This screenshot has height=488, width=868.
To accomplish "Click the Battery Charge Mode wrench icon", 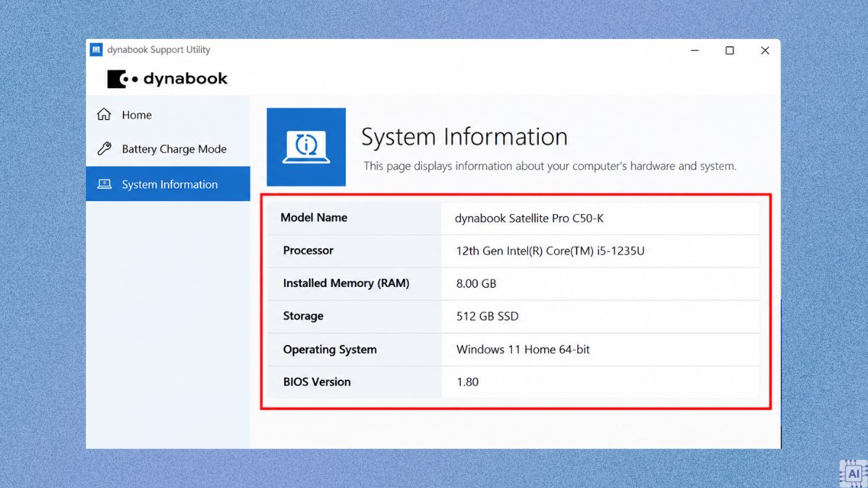I will [x=104, y=149].
